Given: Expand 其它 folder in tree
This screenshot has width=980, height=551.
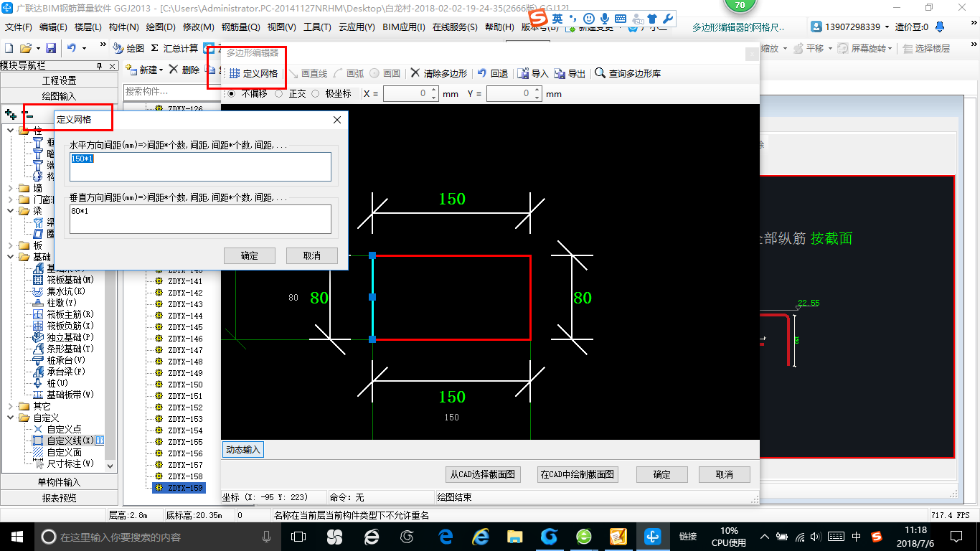Looking at the screenshot, I should [x=11, y=406].
